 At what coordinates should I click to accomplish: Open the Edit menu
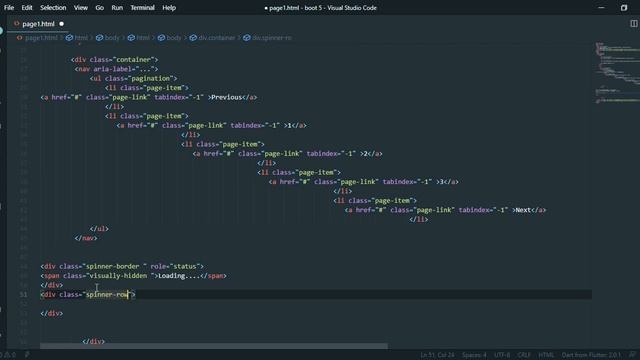coord(27,8)
